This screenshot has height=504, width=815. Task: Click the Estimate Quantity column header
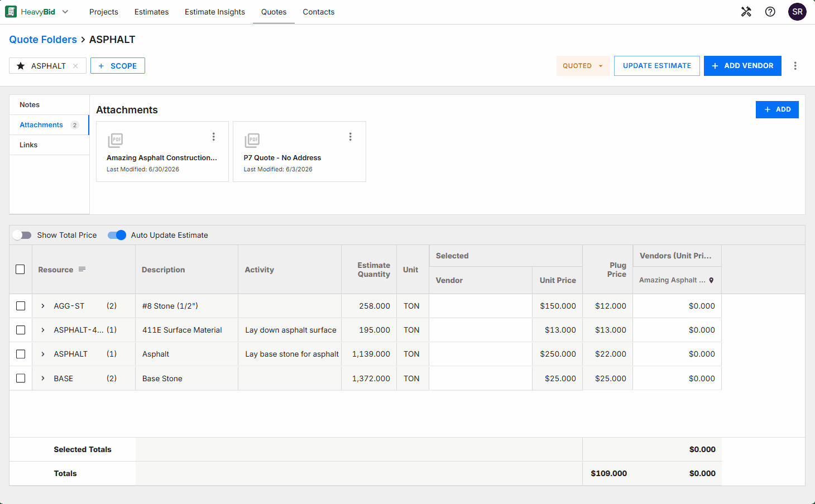pyautogui.click(x=369, y=270)
